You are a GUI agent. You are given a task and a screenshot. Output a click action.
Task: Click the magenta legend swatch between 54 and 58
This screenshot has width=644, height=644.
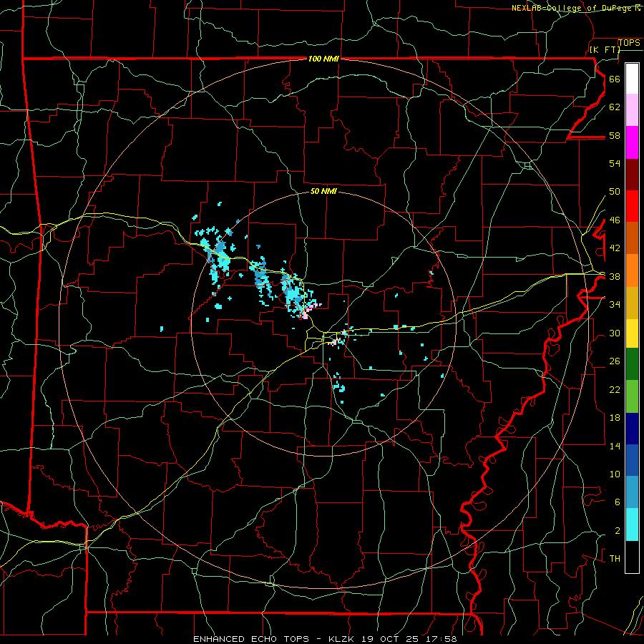pos(632,142)
